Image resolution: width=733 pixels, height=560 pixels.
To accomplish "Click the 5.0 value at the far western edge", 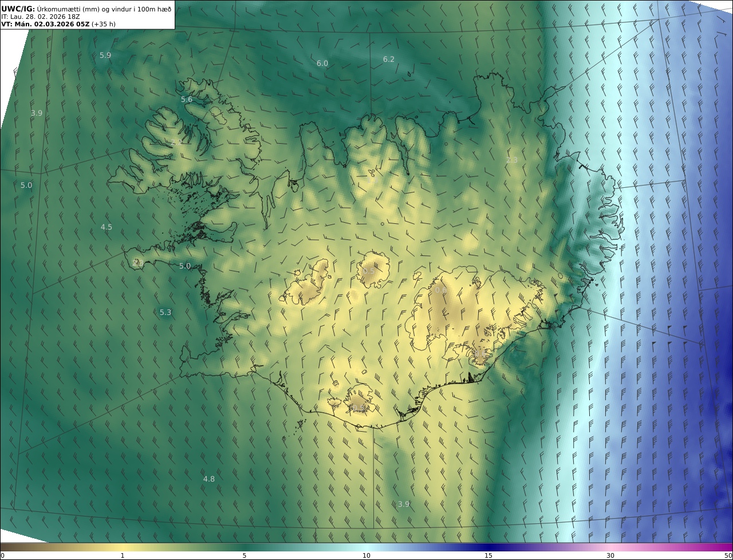I will pyautogui.click(x=26, y=186).
